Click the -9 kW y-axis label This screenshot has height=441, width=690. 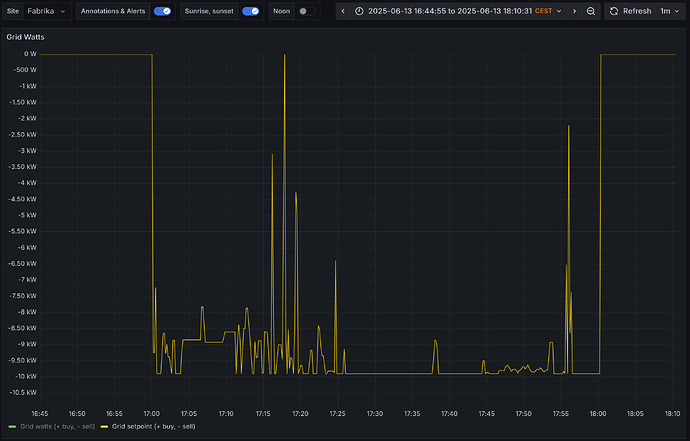(28, 344)
